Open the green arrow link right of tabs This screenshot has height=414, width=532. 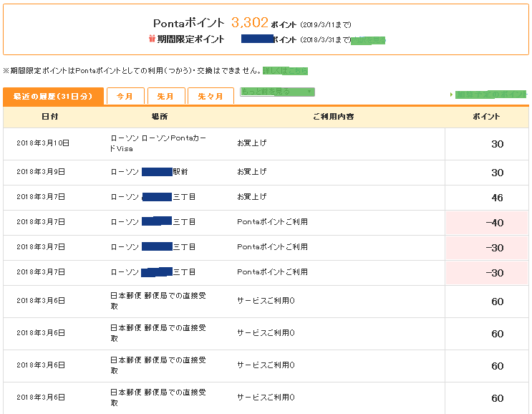490,95
